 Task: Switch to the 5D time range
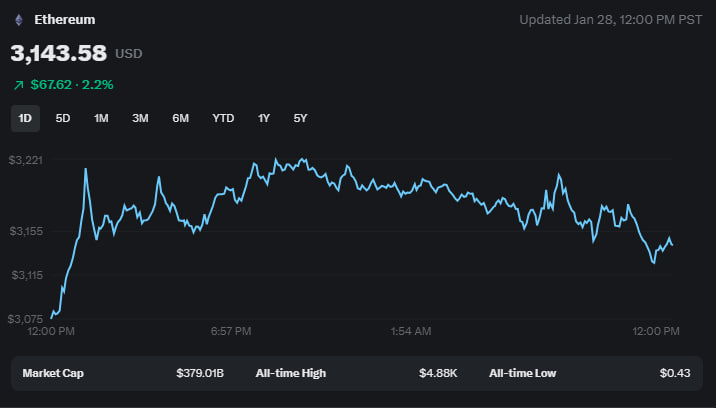click(63, 119)
